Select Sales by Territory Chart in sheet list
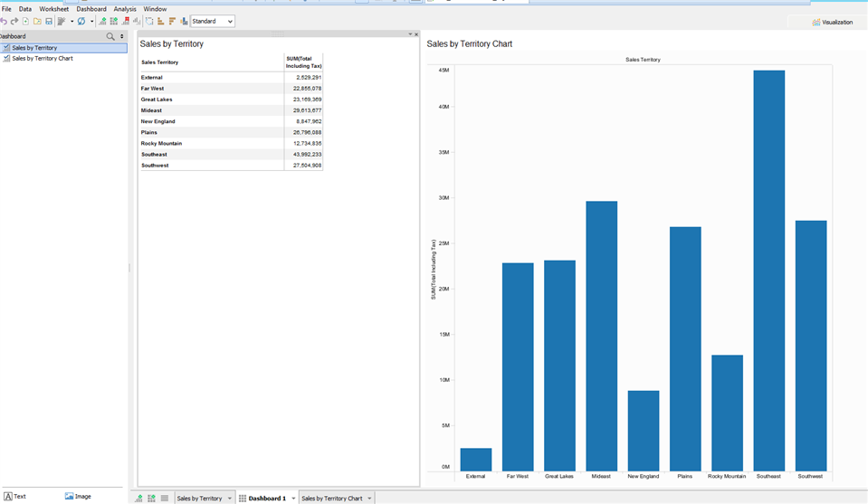This screenshot has height=504, width=868. (42, 58)
